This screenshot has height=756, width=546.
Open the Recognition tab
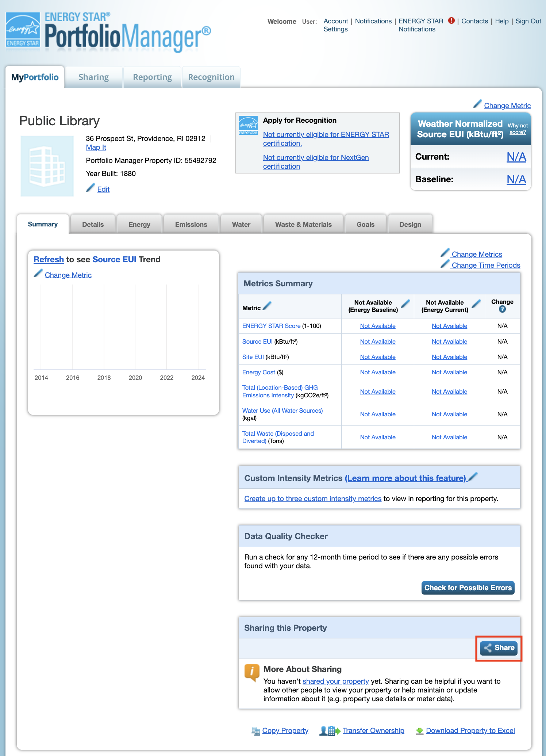pyautogui.click(x=211, y=77)
